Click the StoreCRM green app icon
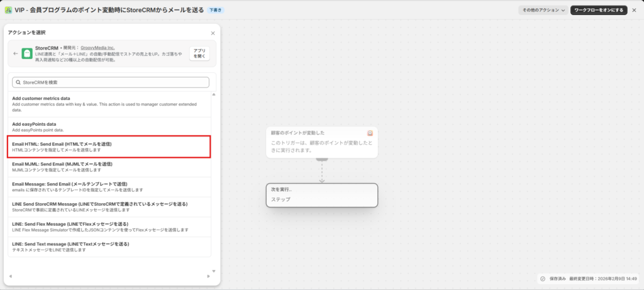The height and width of the screenshot is (290, 644). [x=26, y=54]
